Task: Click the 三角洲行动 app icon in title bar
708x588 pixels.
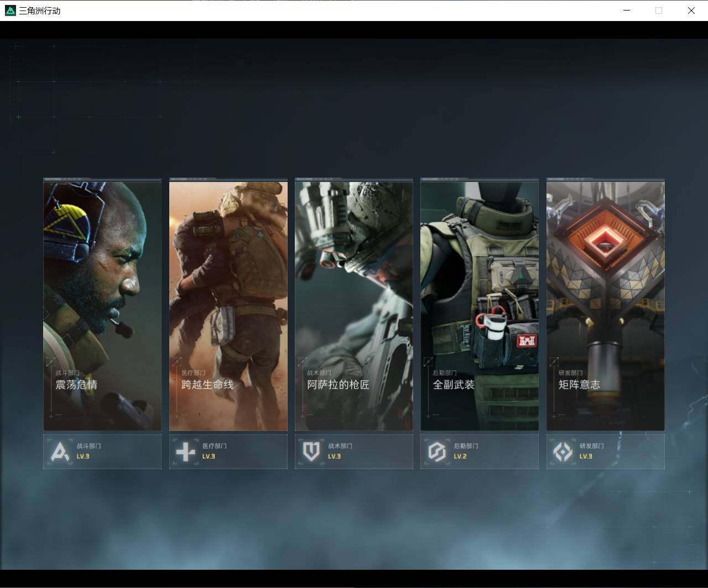Action: (x=10, y=11)
